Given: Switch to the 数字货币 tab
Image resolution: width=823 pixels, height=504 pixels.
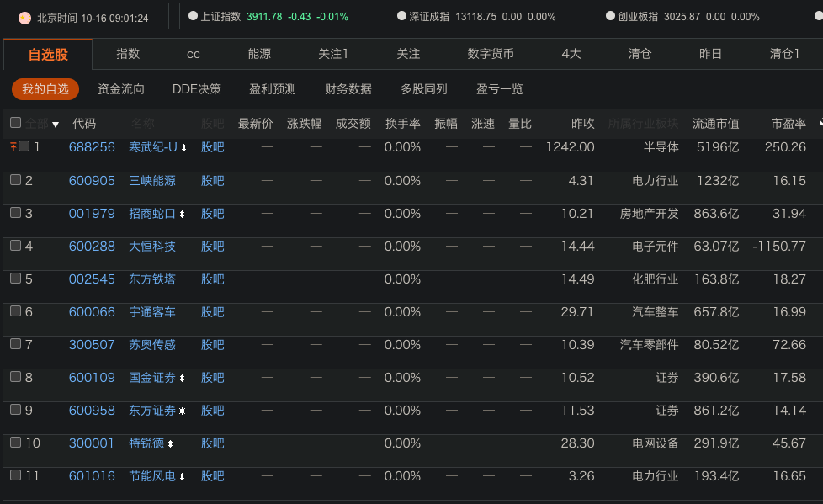Looking at the screenshot, I should pos(491,54).
